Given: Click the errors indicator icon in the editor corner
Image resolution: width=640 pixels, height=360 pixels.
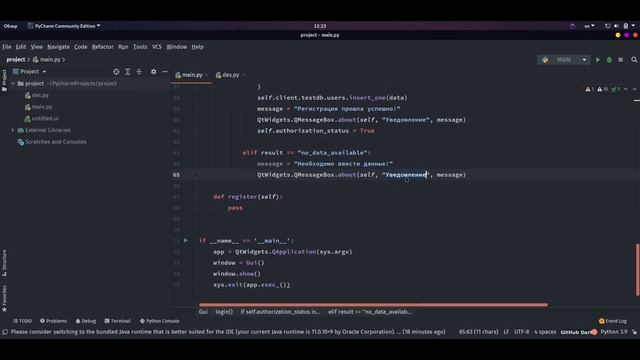Looking at the screenshot, I should (589, 89).
